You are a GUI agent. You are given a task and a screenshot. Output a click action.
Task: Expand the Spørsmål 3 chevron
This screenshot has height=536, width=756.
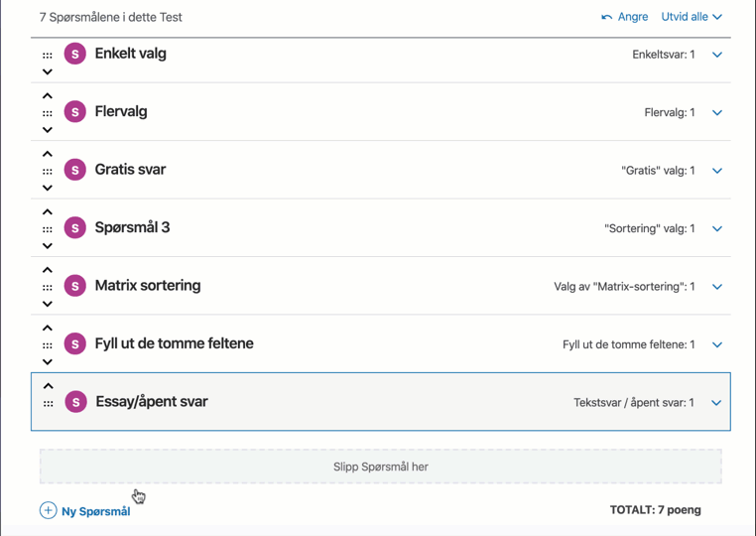coord(717,229)
